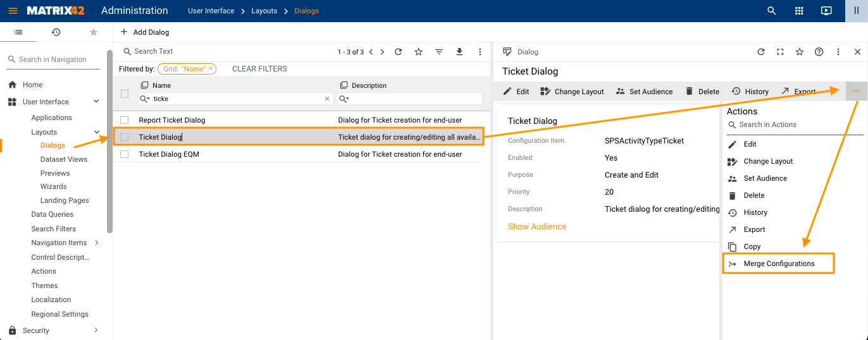Check the Ticket Dialog EQM row checkbox
Viewport: 868px width, 340px height.
(x=125, y=154)
